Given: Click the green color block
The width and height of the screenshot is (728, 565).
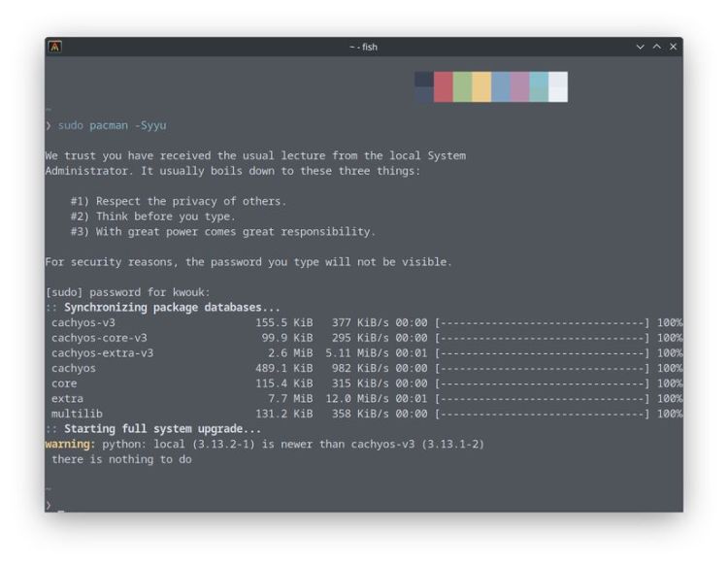Looking at the screenshot, I should 463,86.
